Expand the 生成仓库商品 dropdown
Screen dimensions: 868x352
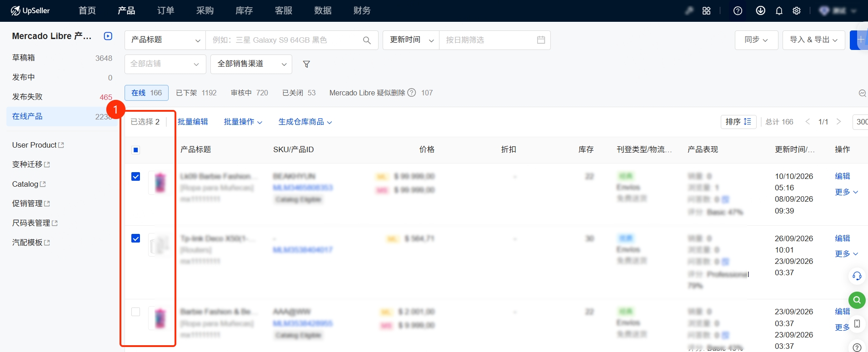point(305,122)
